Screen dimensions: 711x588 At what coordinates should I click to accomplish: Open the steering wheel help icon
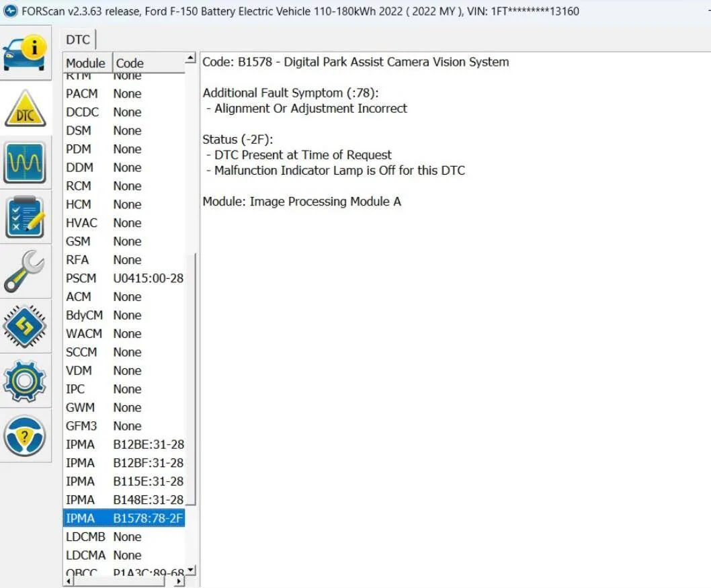click(x=25, y=435)
